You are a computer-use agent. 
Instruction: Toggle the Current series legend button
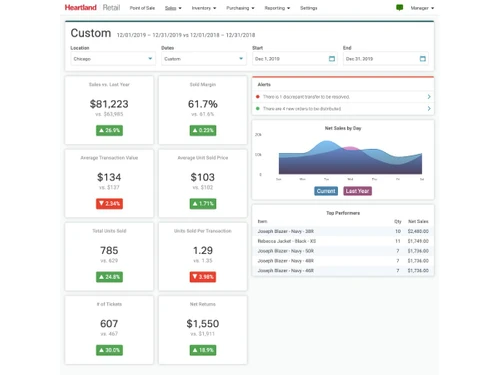coord(326,191)
